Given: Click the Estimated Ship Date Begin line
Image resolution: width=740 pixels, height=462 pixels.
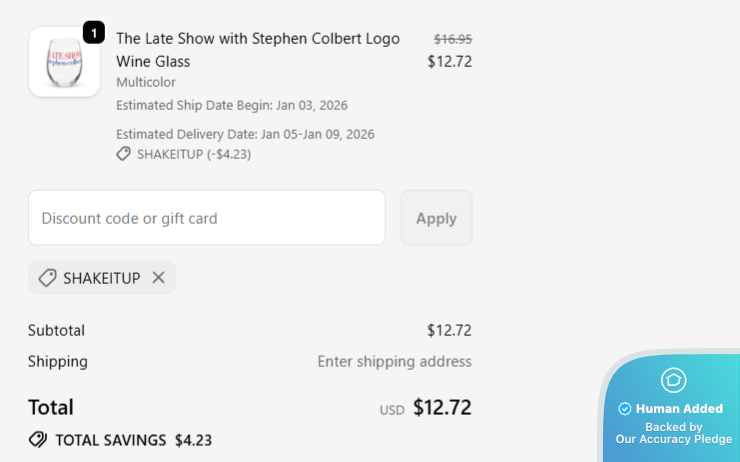Looking at the screenshot, I should coord(232,105).
